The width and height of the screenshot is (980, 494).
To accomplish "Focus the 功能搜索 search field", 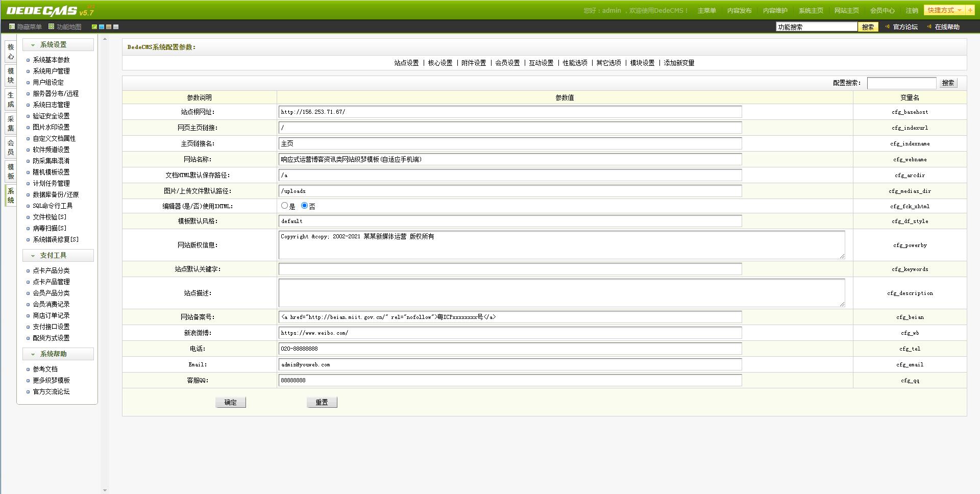I will 817,27.
